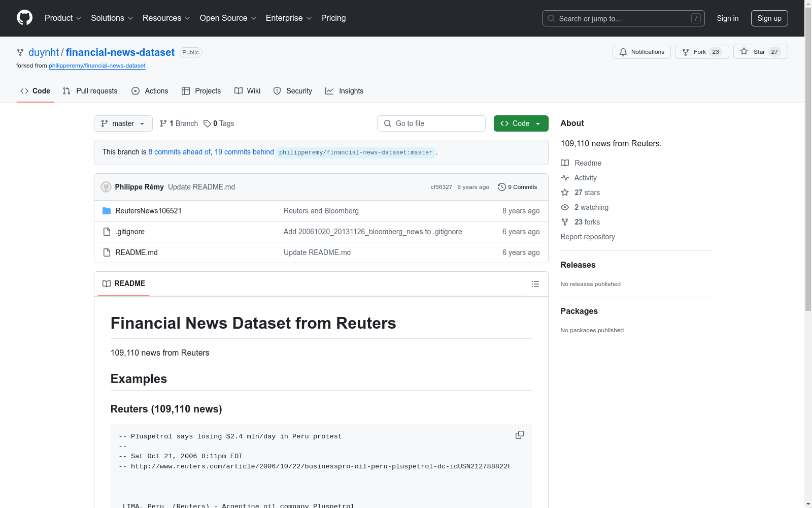
Task: Click the fork icon beside 23 forks
Action: [x=564, y=222]
